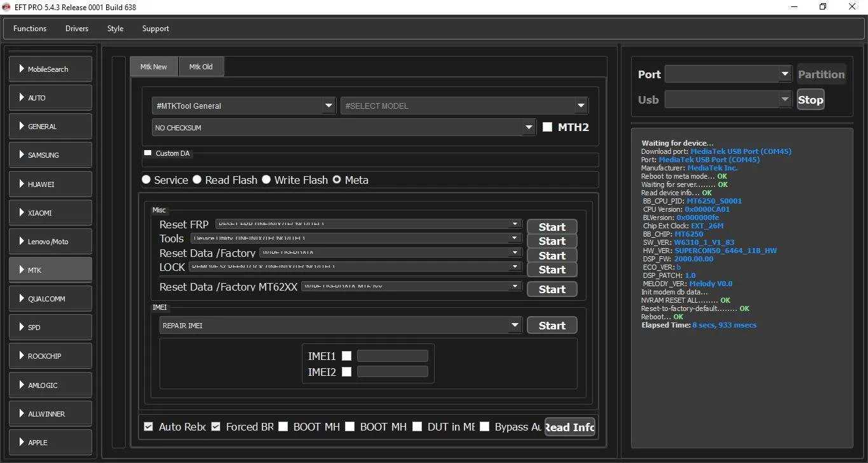Click the IMEI2 input field

coord(392,371)
